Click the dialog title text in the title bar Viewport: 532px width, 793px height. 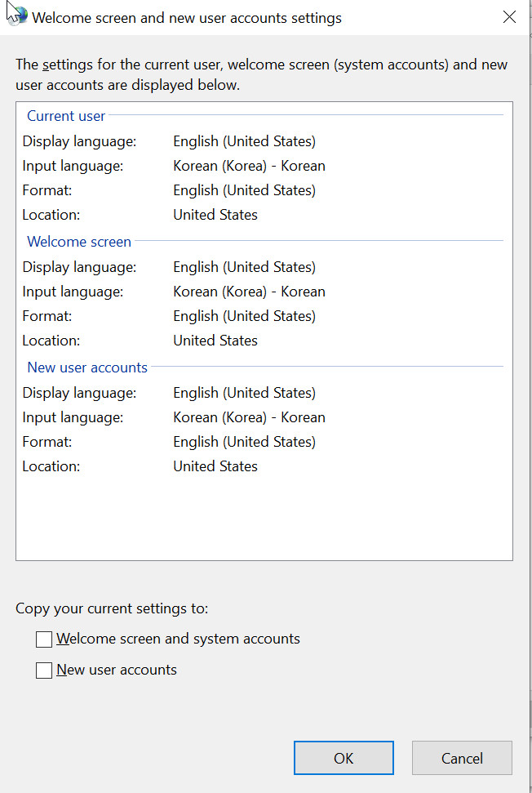click(x=187, y=17)
